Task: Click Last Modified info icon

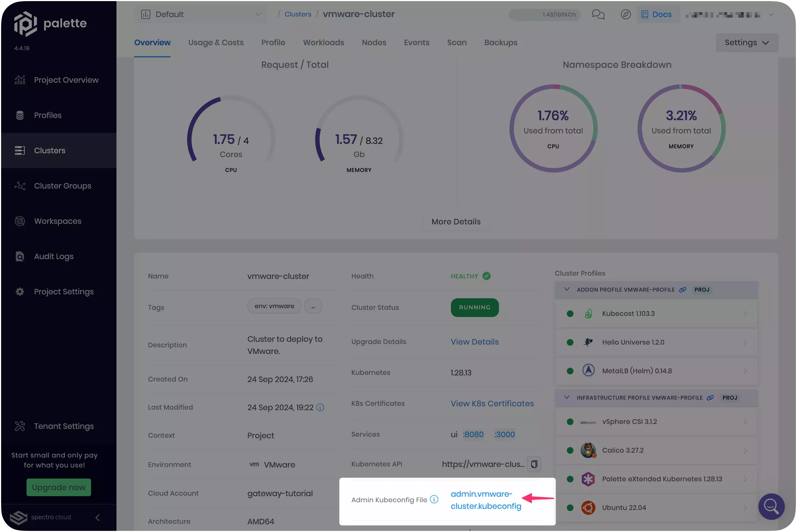Action: click(x=320, y=407)
